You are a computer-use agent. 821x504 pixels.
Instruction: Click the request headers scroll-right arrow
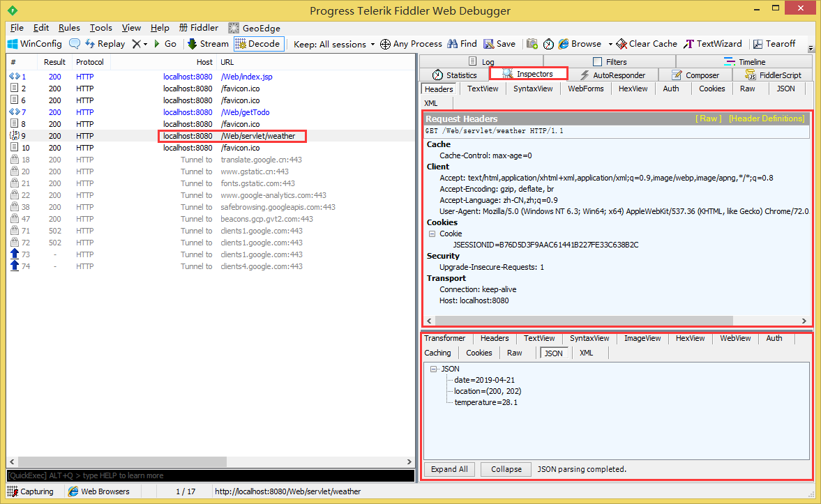point(804,321)
